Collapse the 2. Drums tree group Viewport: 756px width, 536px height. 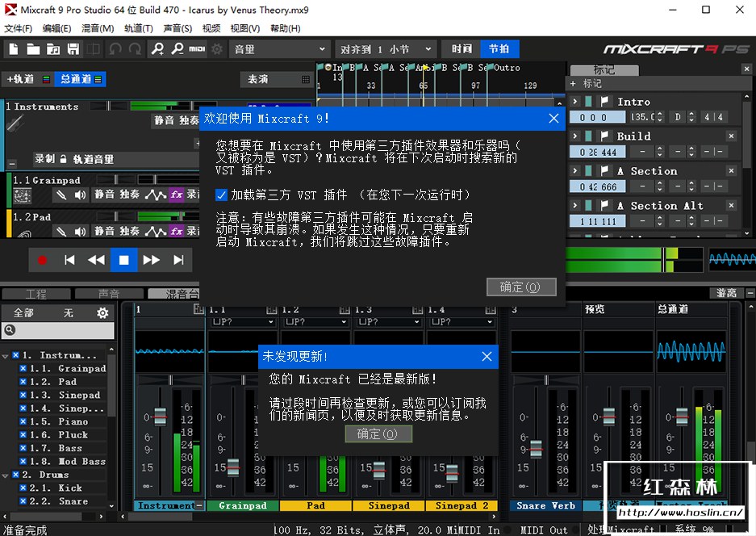tap(6, 475)
